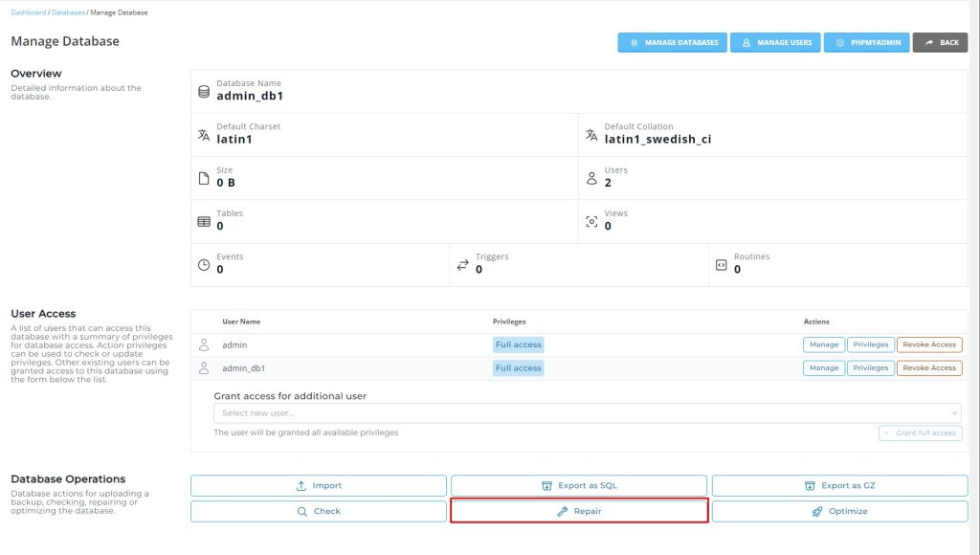Import a database backup
Image resolution: width=980 pixels, height=555 pixels.
[319, 486]
